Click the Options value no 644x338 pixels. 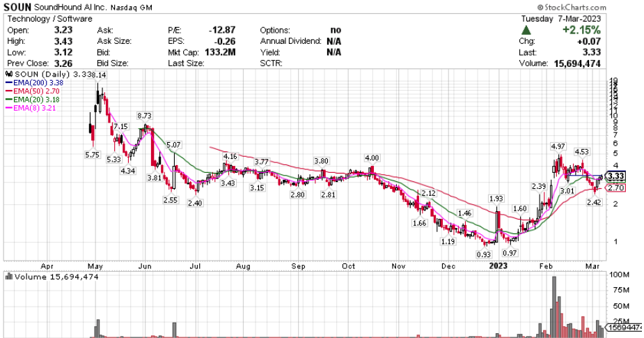336,30
